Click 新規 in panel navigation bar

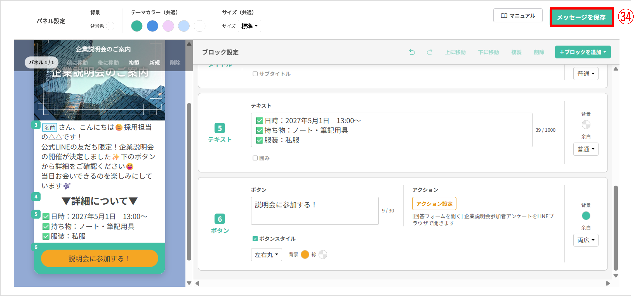154,62
